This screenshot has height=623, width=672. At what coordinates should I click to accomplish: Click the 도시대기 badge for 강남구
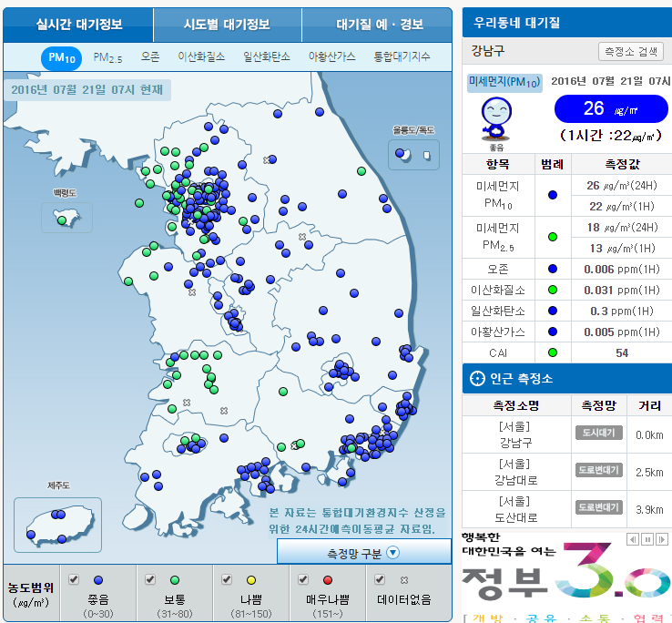(598, 434)
